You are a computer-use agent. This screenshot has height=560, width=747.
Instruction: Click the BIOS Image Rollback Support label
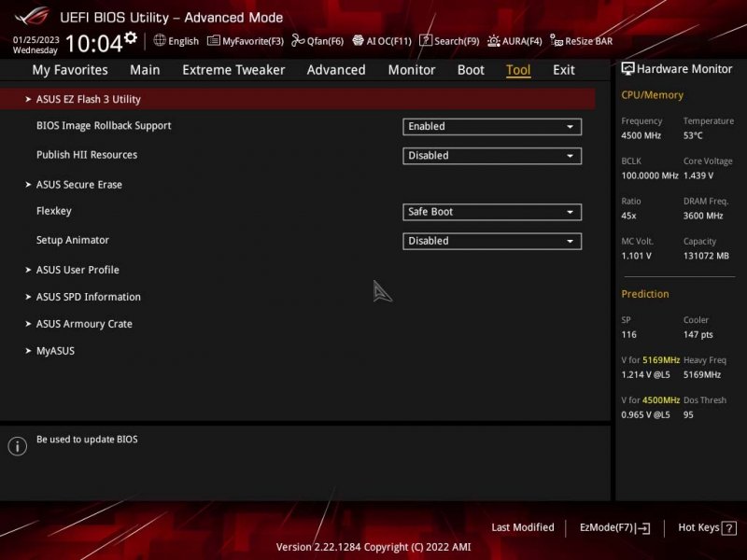(x=104, y=126)
